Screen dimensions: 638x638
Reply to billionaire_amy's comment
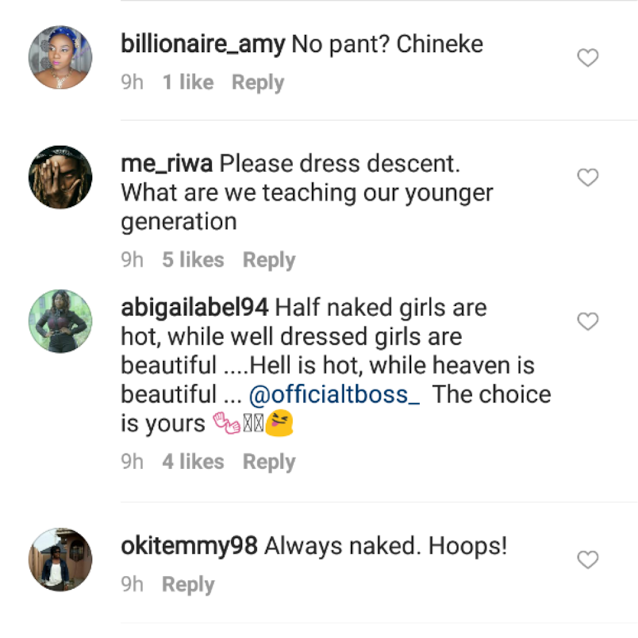[x=258, y=83]
